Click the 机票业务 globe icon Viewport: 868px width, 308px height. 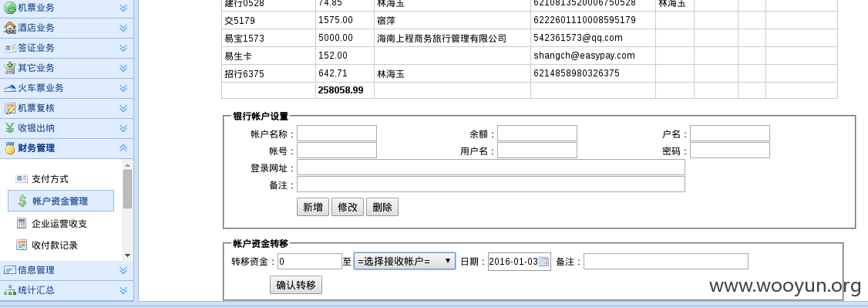[x=10, y=8]
